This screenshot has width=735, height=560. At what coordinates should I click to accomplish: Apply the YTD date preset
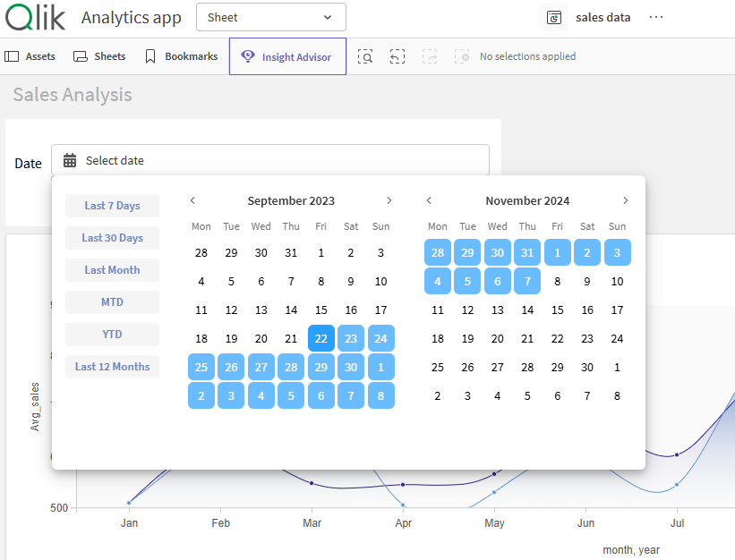coord(112,335)
